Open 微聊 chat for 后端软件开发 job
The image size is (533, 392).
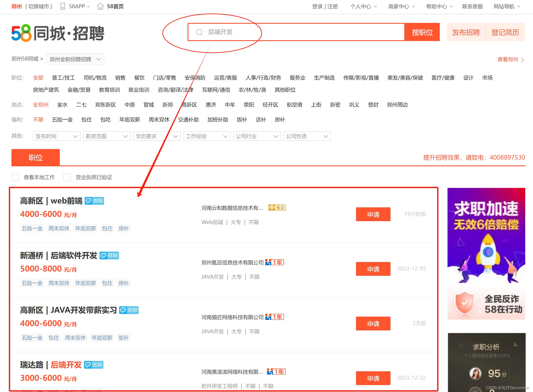(x=109, y=256)
